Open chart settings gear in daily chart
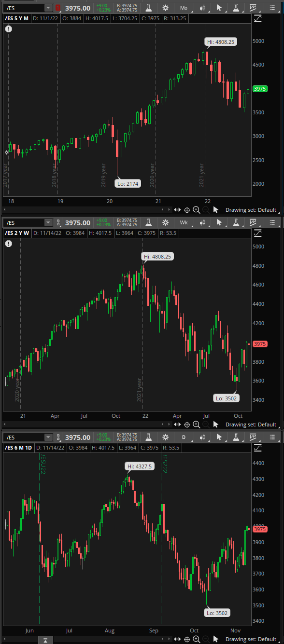Screen dimensions: 284x644 tap(166, 438)
